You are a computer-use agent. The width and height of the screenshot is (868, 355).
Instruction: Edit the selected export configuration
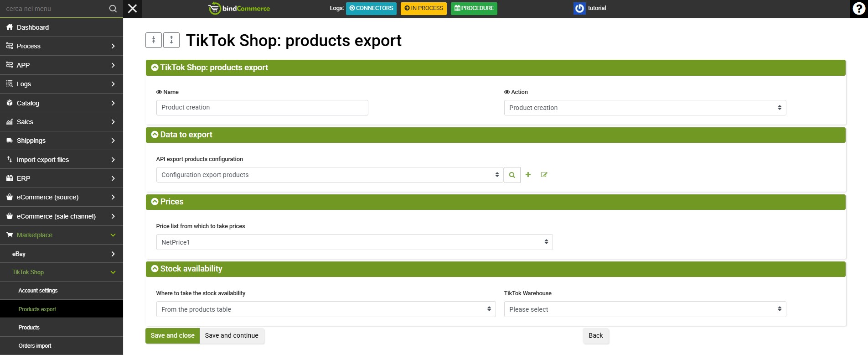[x=544, y=175]
